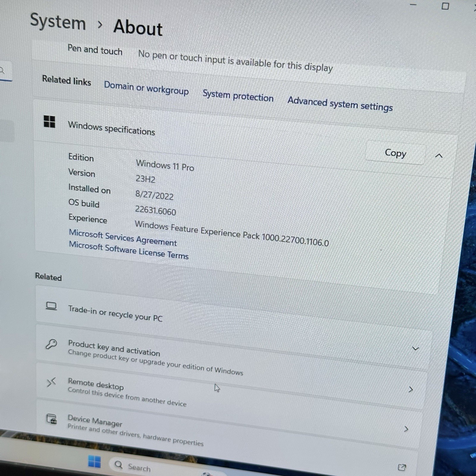Click the Windows specifications heading
The image size is (476, 476).
click(x=112, y=128)
